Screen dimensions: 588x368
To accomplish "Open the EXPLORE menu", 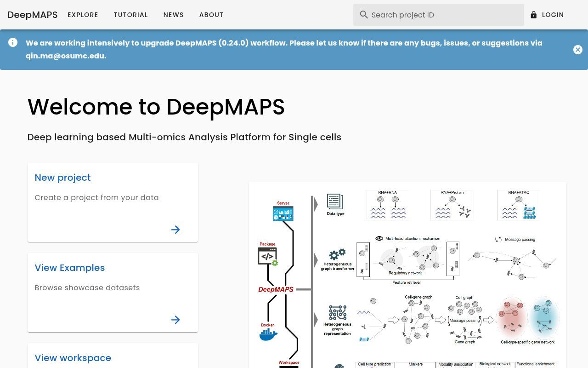I will tap(83, 15).
